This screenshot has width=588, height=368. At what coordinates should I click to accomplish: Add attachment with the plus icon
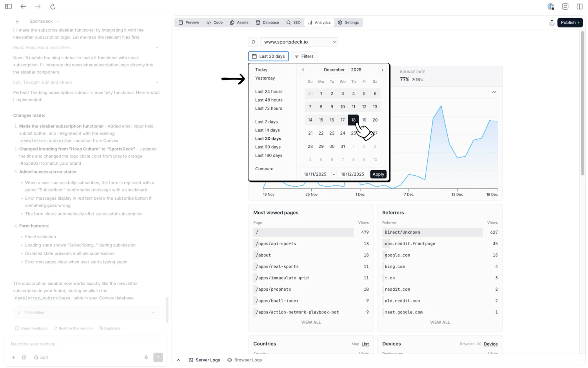pos(13,357)
